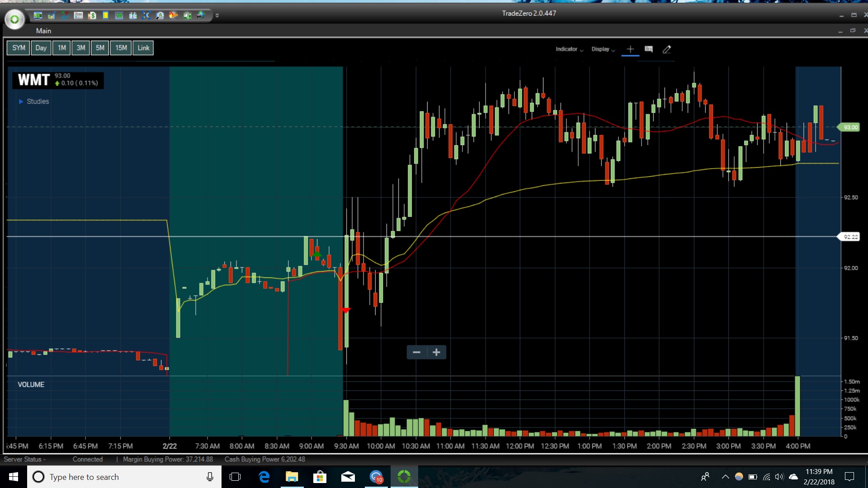Screen dimensions: 868x488
Task: Switch chart to 5M timeframe
Action: click(x=100, y=48)
